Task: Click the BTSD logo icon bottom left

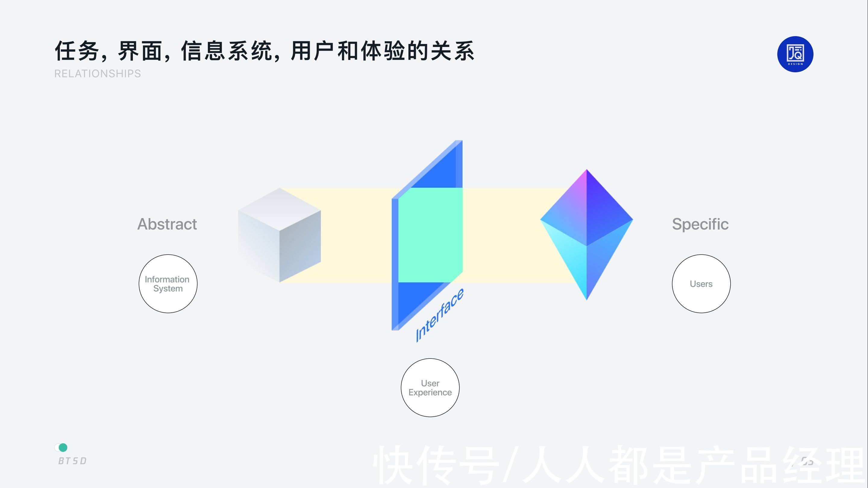Action: (x=63, y=447)
